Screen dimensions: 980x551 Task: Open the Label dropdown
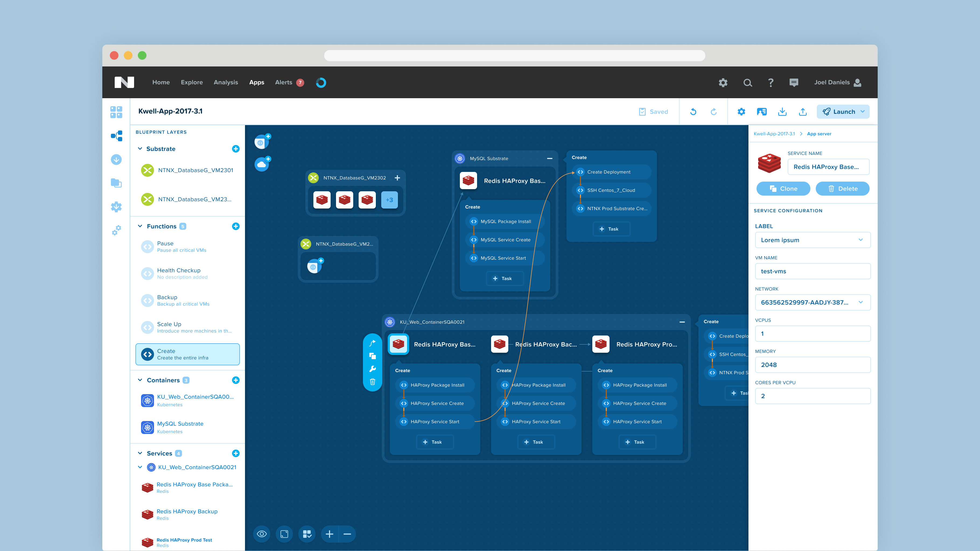pyautogui.click(x=813, y=240)
